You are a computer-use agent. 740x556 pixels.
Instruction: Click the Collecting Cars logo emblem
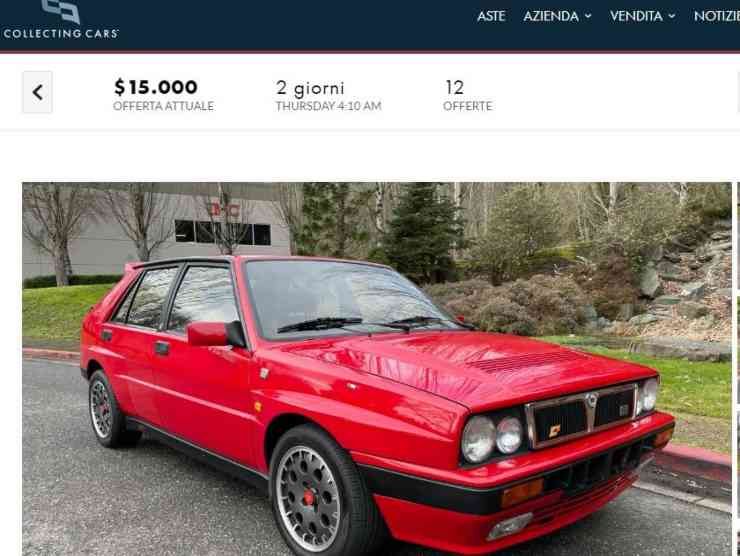[x=60, y=11]
